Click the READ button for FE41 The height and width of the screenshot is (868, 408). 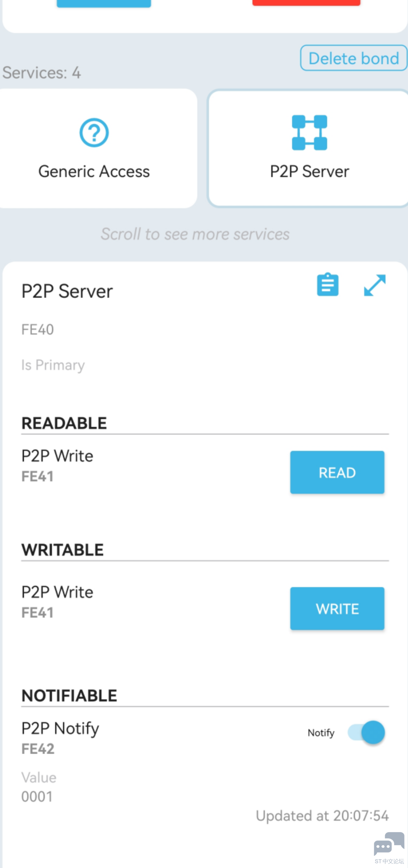pos(337,472)
